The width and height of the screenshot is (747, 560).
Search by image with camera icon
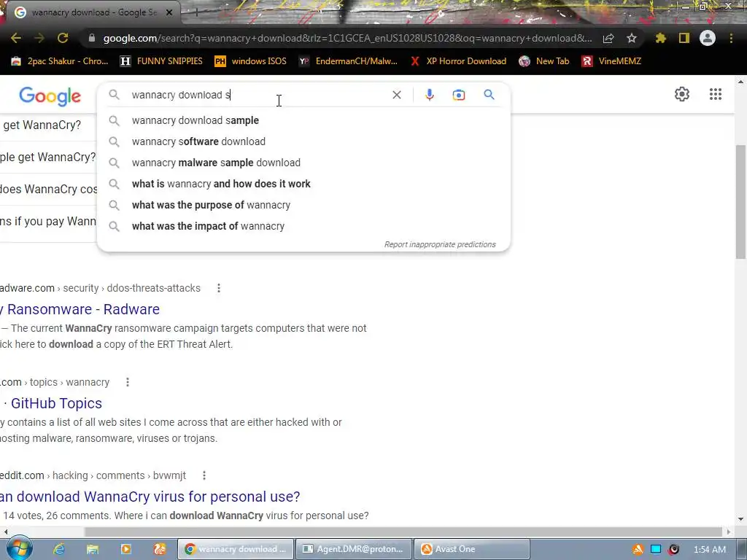pos(458,95)
